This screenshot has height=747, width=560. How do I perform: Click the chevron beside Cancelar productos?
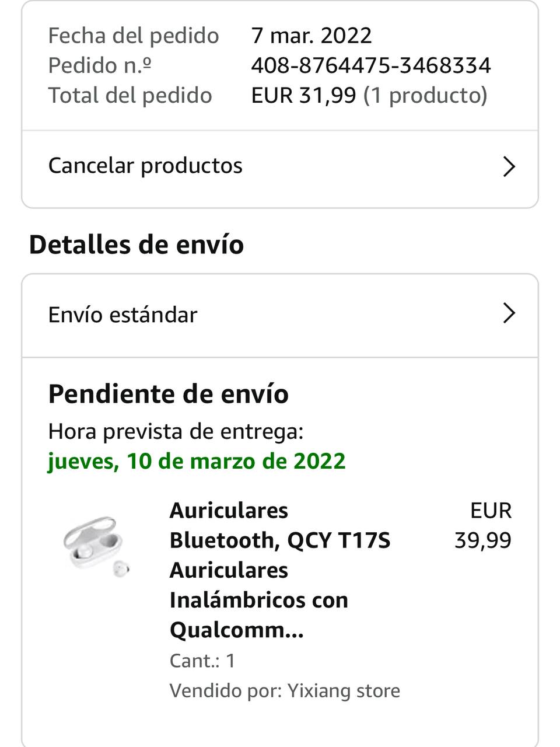point(509,167)
